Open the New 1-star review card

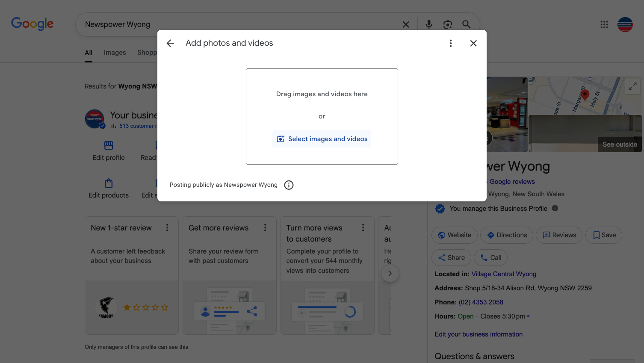point(132,275)
